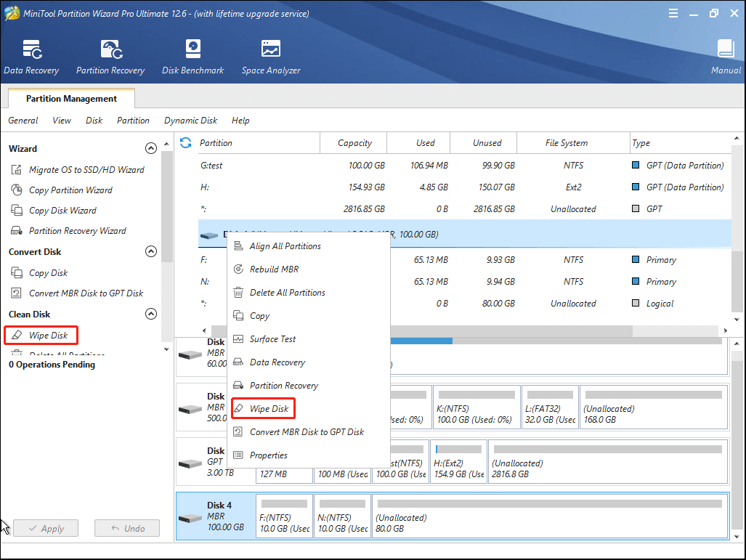
Task: Click the Undo button
Action: coord(127,529)
